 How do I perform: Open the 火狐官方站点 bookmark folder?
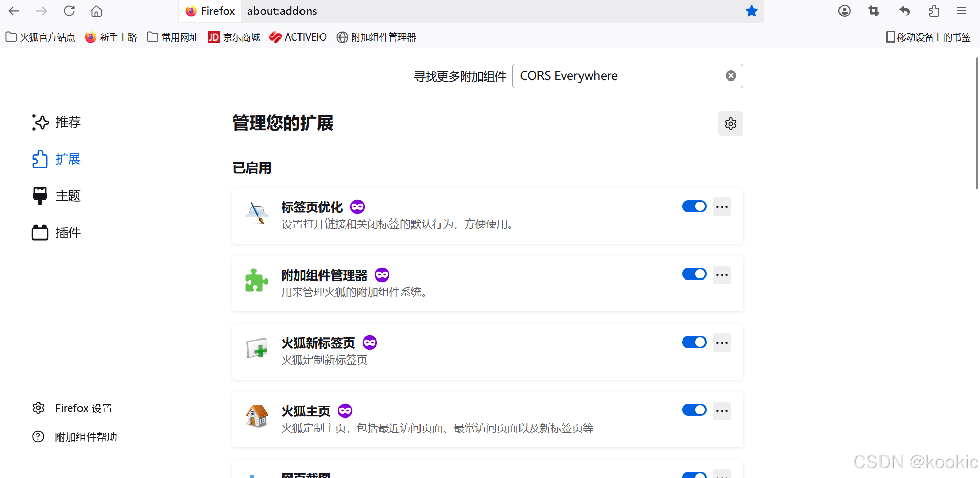click(41, 37)
